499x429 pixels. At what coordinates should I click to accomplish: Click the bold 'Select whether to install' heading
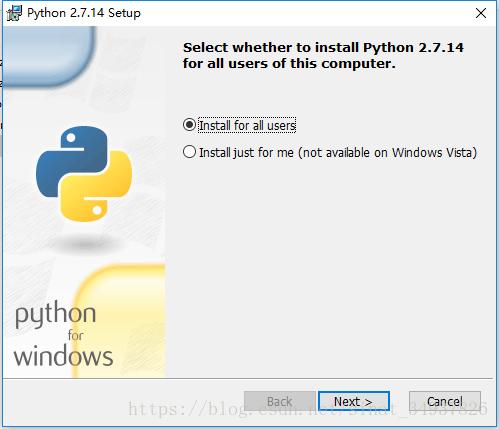[323, 55]
